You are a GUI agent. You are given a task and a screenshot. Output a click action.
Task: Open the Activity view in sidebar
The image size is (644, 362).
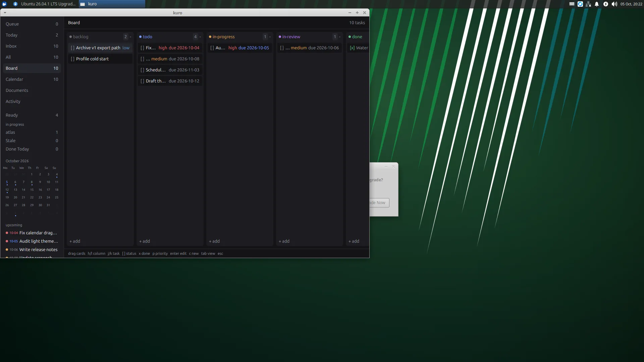[x=32, y=102]
